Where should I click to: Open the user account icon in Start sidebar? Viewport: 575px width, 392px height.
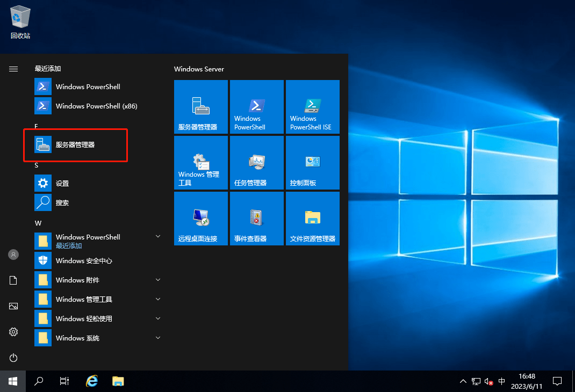(13, 255)
